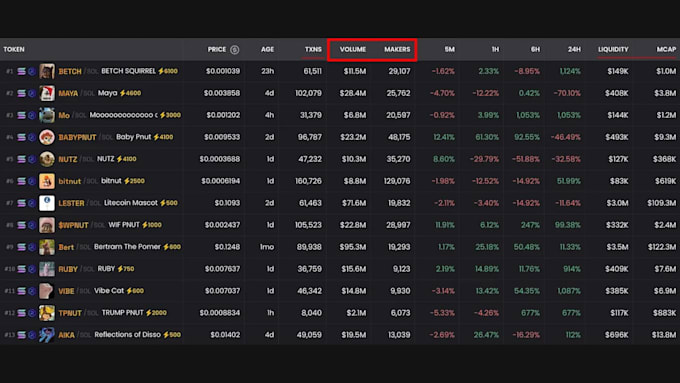This screenshot has width=680, height=383.
Task: Click the $3.5M liquidity value
Action: pos(618,247)
